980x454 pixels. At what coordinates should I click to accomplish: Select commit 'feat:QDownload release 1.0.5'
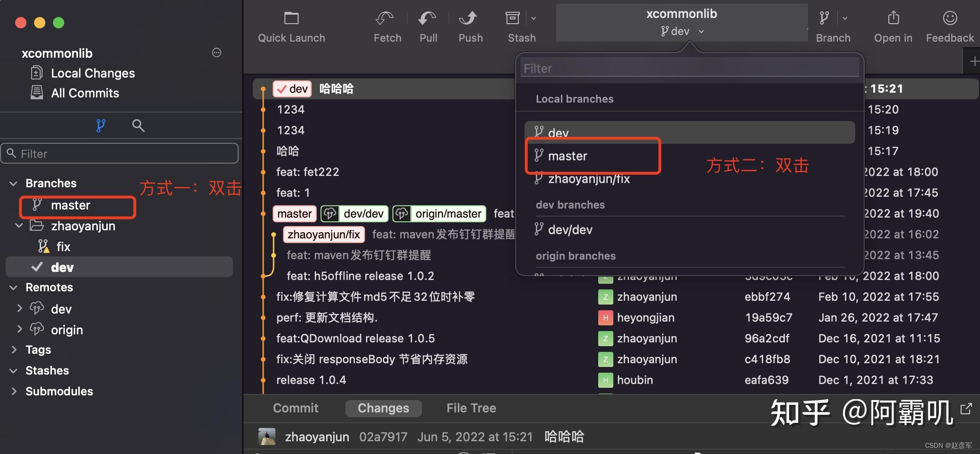pos(355,338)
